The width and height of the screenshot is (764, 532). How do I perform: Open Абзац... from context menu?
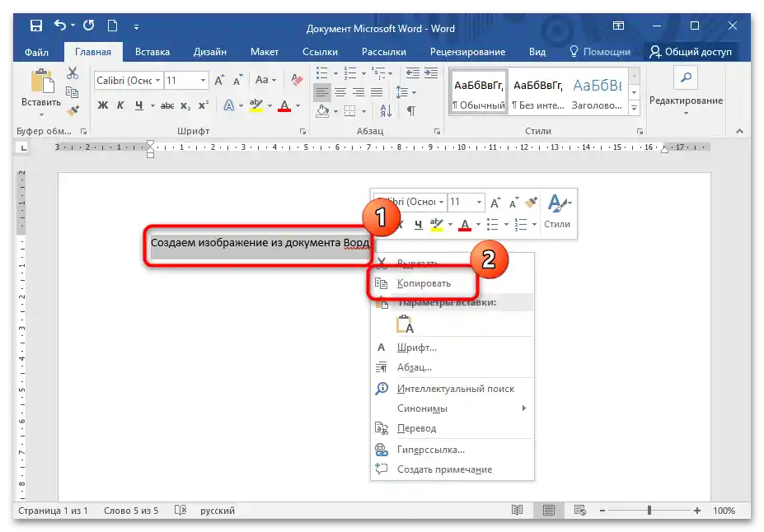pos(452,367)
